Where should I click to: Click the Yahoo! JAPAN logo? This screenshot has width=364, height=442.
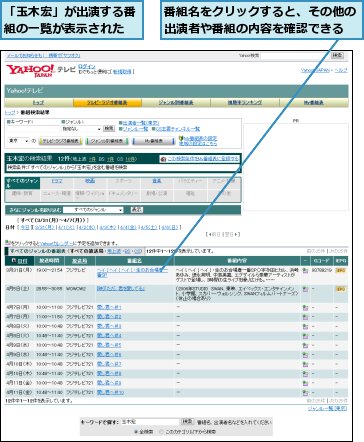[x=30, y=70]
